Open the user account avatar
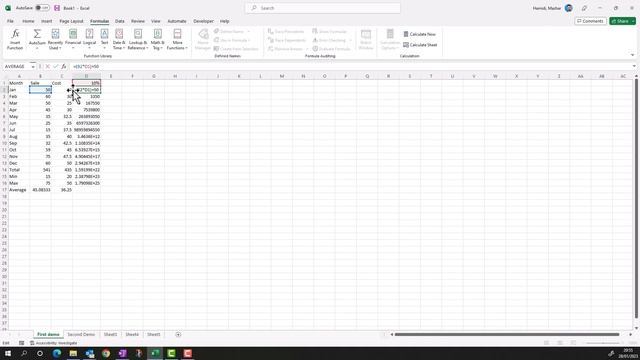This screenshot has width=640, height=360. [x=569, y=8]
